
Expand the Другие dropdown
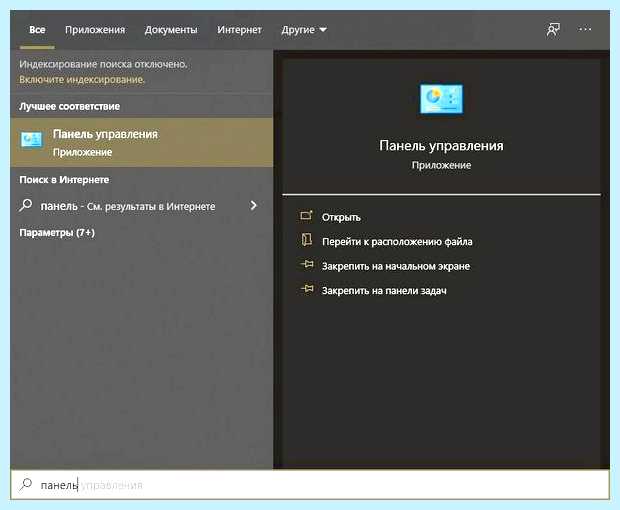[304, 30]
